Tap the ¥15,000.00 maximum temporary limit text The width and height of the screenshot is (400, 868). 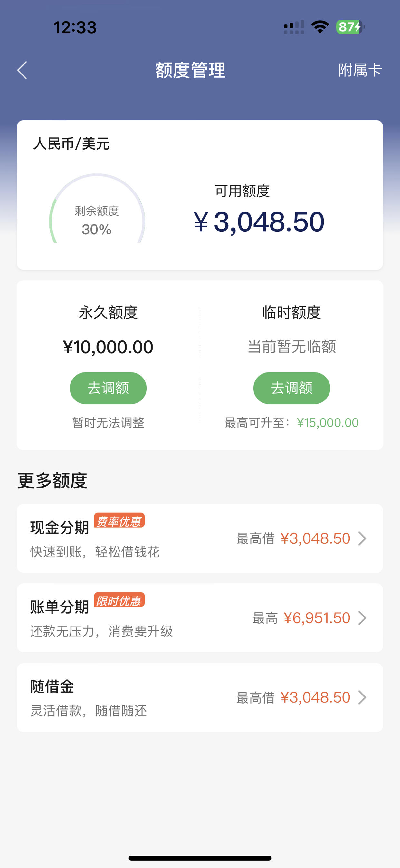328,422
